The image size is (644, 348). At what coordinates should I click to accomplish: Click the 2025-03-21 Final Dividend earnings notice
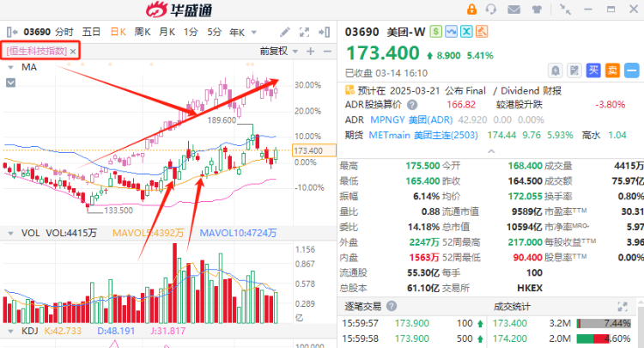click(x=459, y=90)
